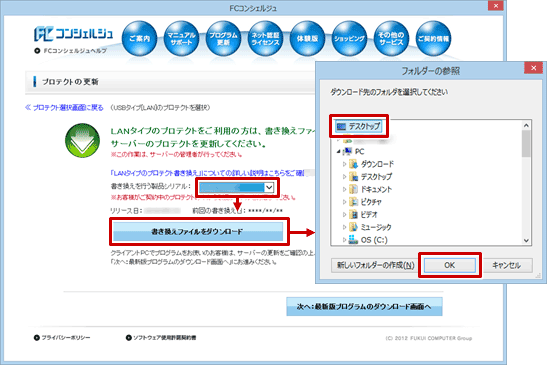Click 新しいフォルダーの作成 button
The width and height of the screenshot is (547, 365).
click(375, 265)
